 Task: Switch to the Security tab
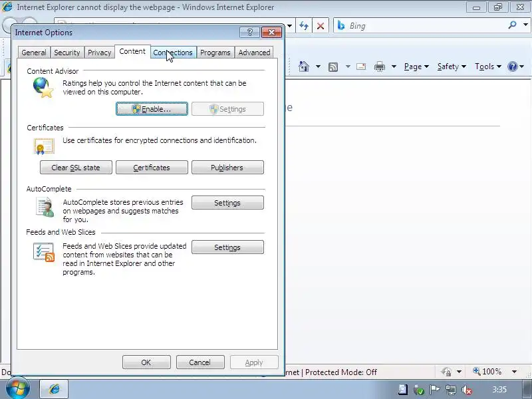67,53
